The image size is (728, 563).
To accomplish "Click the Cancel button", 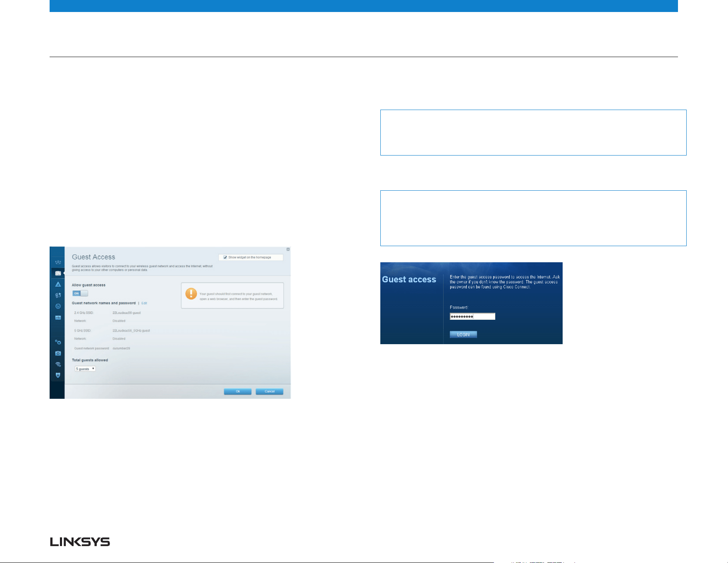I will coord(270,391).
